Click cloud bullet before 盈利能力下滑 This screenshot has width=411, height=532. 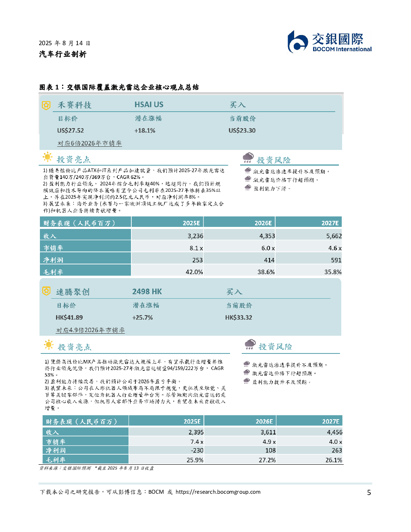[x=248, y=187]
